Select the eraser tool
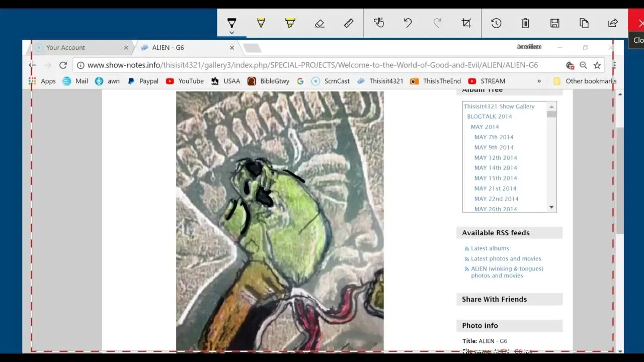The image size is (644, 362). pyautogui.click(x=319, y=23)
